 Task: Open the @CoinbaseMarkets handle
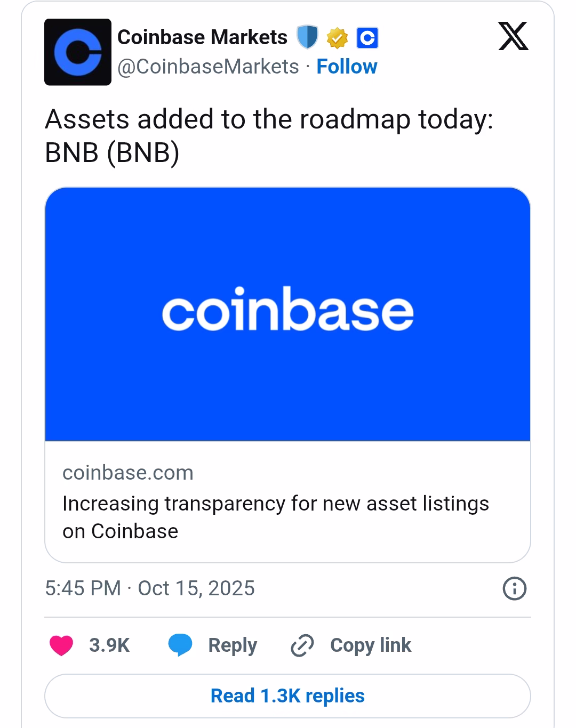tap(208, 67)
